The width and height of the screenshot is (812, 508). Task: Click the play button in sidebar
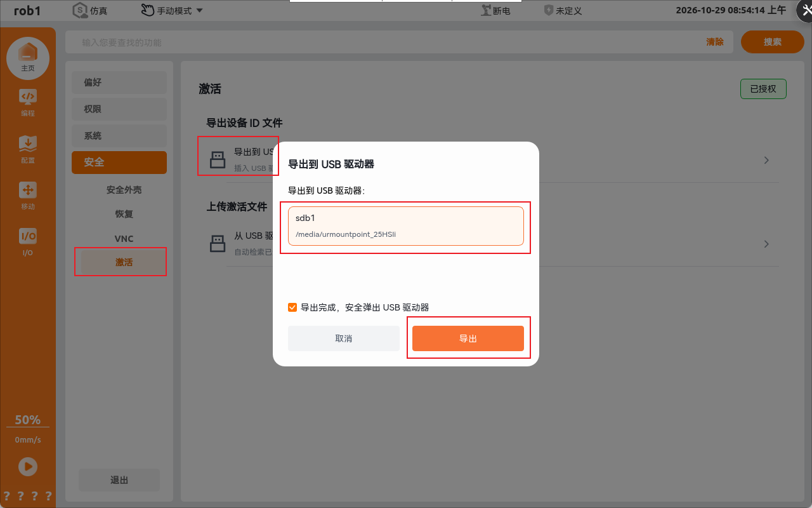coord(28,467)
